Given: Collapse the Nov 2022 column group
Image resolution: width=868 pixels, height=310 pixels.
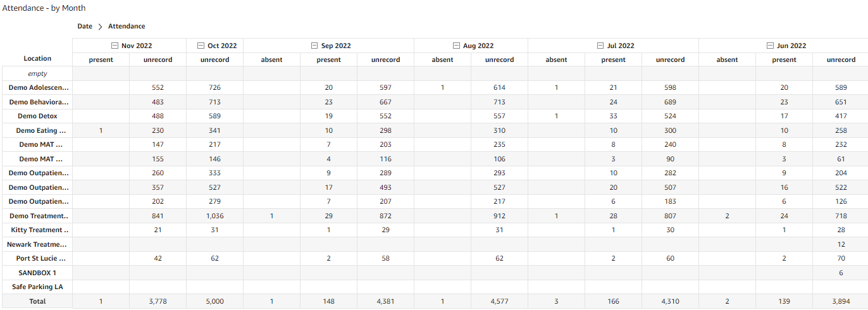Looking at the screenshot, I should pos(115,46).
